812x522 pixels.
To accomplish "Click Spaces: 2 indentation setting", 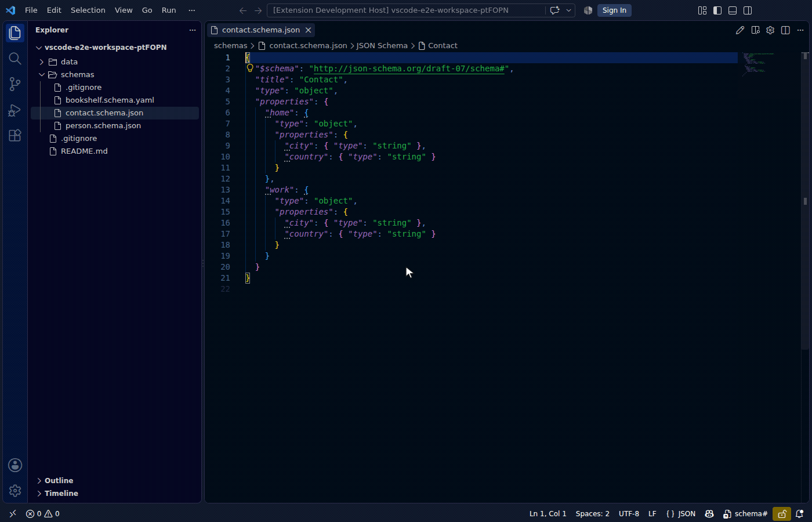I will 592,514.
